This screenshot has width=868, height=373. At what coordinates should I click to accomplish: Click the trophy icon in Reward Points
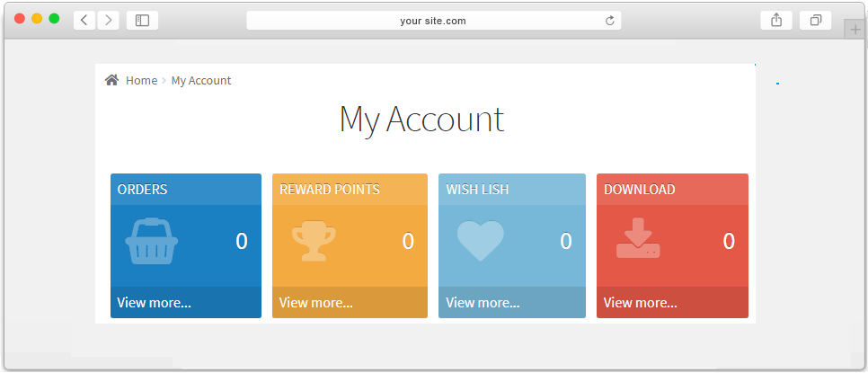click(314, 241)
